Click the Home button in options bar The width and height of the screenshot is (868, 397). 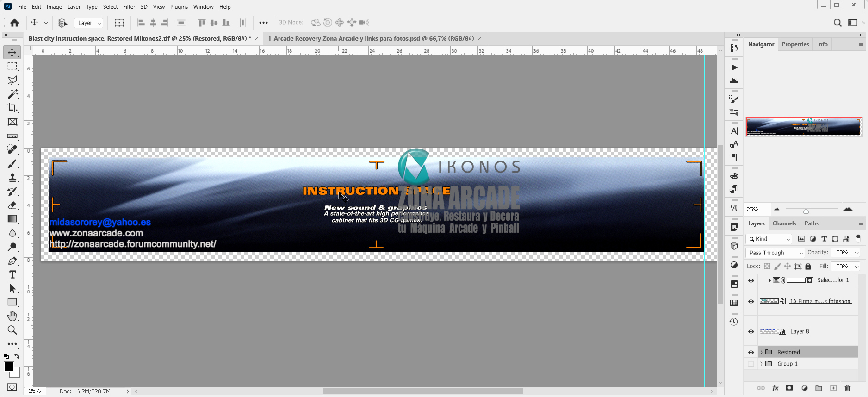pyautogui.click(x=15, y=23)
